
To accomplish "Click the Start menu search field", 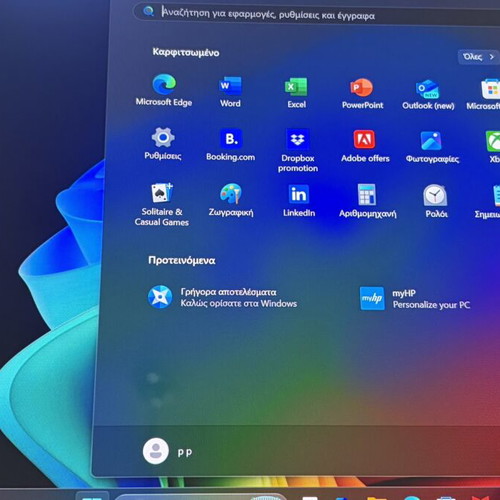I will coord(317,14).
